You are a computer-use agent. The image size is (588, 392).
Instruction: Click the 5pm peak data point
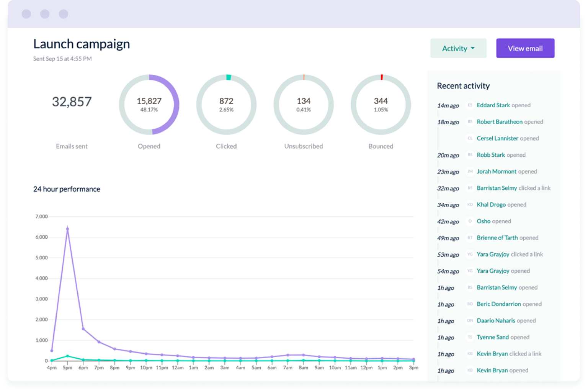(x=67, y=228)
